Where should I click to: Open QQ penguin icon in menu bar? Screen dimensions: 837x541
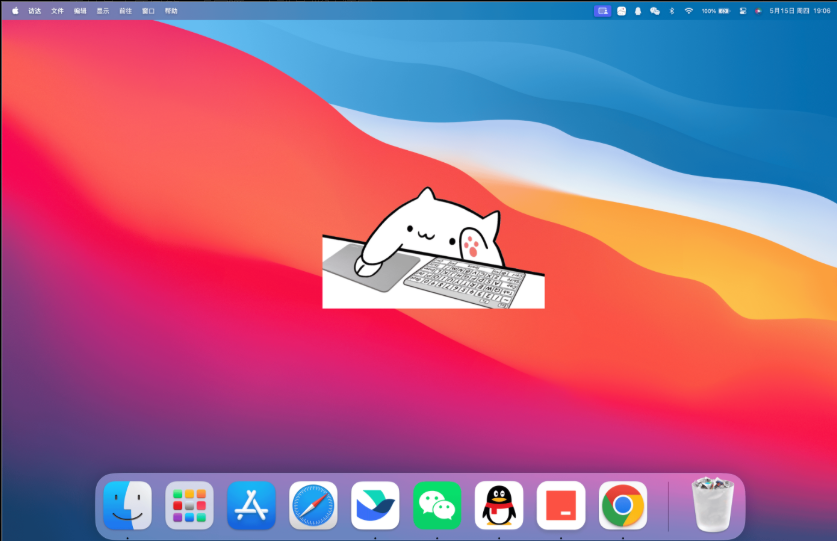pos(638,11)
